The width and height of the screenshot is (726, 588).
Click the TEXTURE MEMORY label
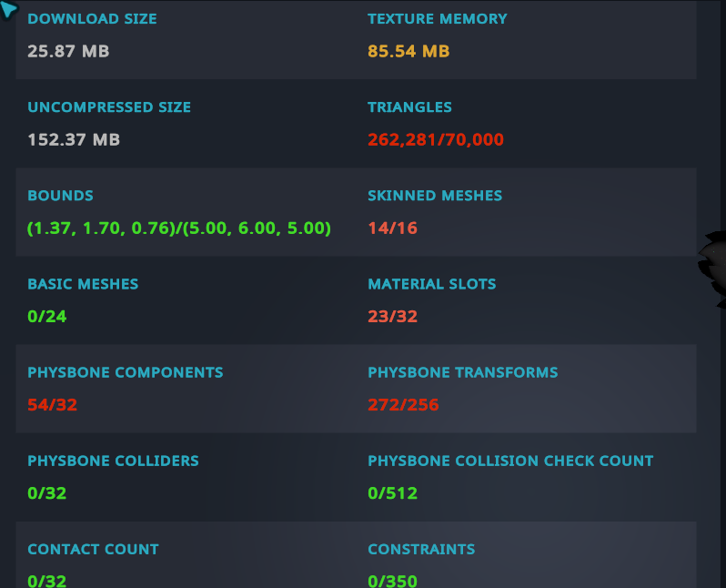(438, 19)
